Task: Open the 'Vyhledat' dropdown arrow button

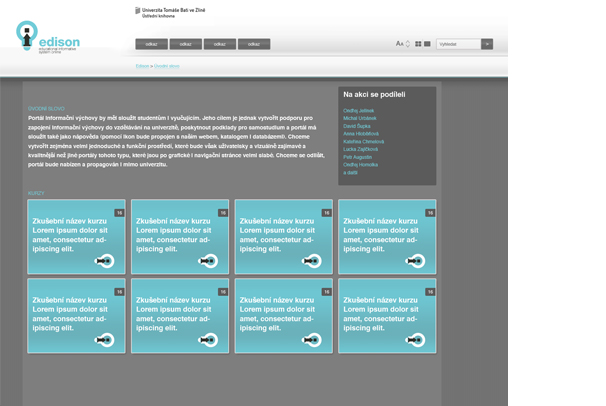Action: pyautogui.click(x=487, y=44)
